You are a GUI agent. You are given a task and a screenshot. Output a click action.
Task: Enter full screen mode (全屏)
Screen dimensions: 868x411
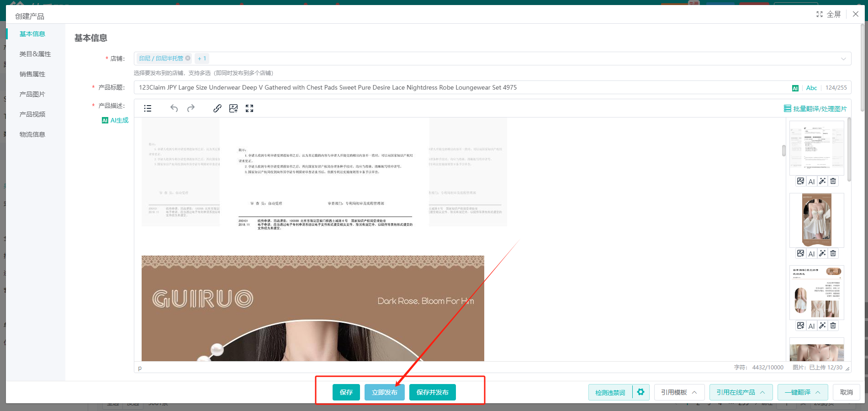tap(829, 14)
